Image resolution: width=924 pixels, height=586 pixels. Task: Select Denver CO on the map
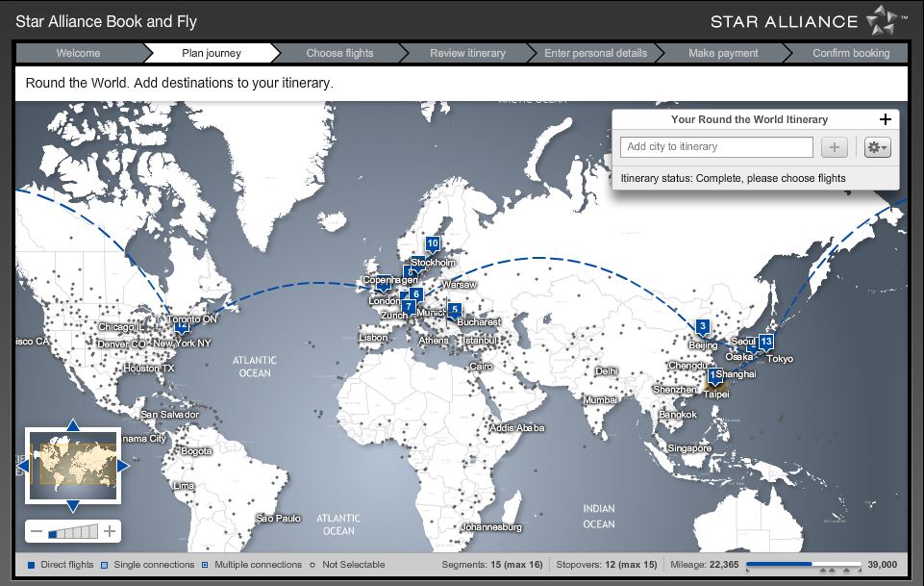point(121,344)
